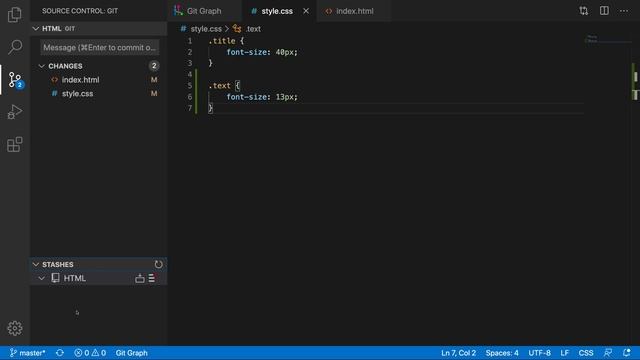Click on the .title selector in code
Viewport: 640px width, 360px height.
(x=222, y=41)
